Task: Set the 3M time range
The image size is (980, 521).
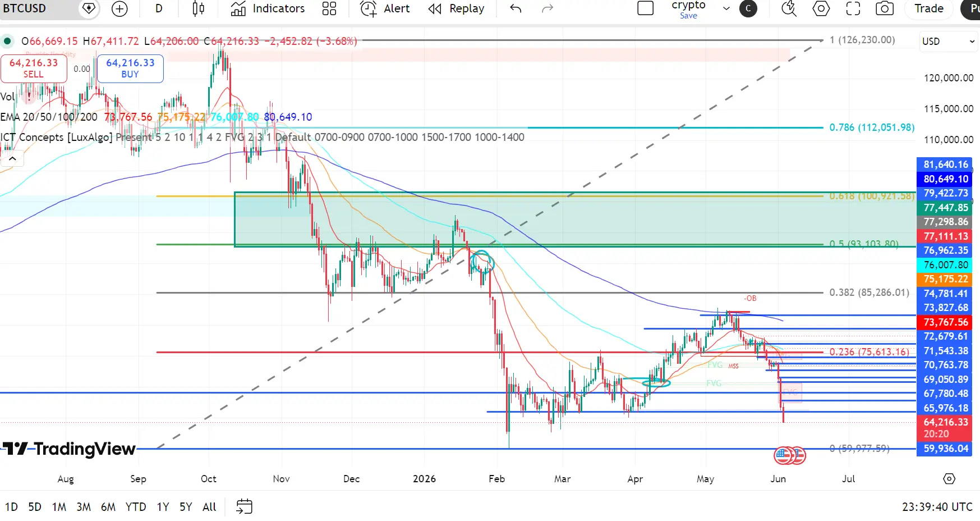Action: 84,507
